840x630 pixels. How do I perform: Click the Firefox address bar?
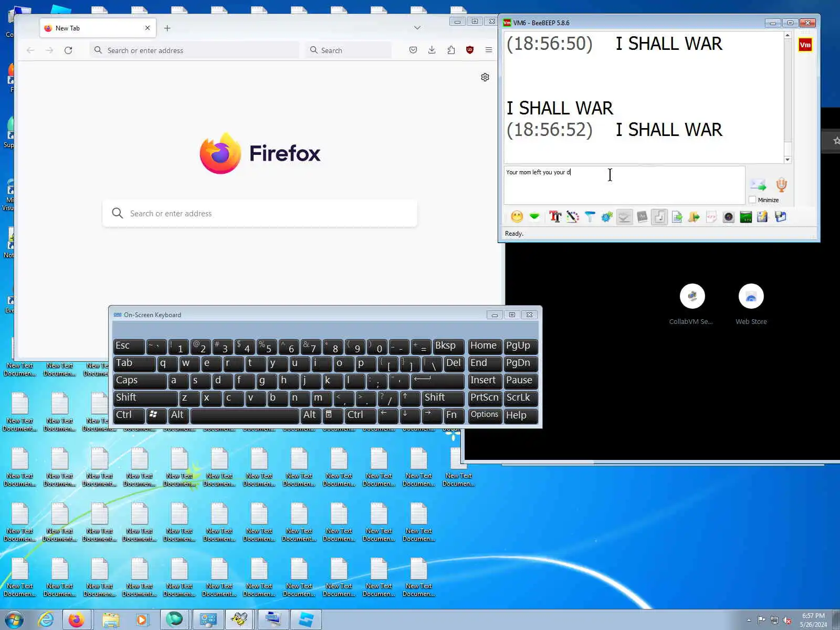click(x=194, y=50)
